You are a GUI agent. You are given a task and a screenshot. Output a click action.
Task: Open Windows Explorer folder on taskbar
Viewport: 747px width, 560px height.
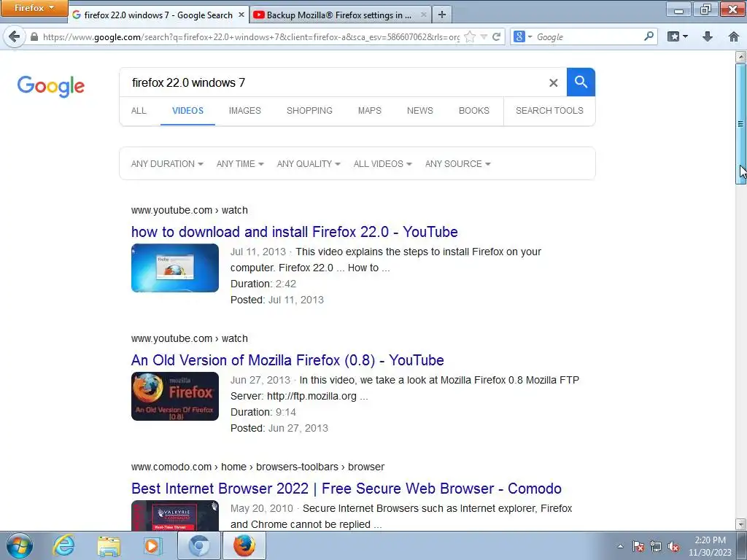tap(109, 546)
